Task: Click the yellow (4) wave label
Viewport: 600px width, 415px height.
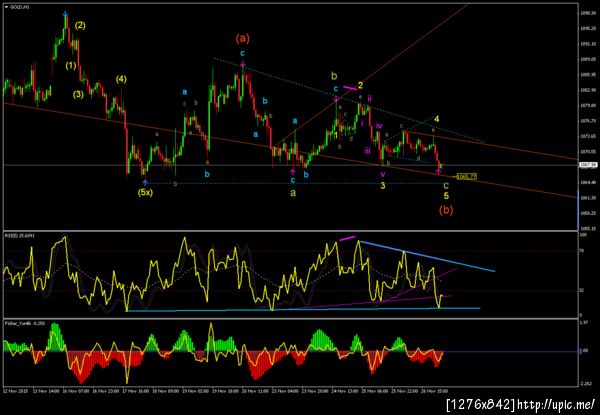Action: tap(121, 79)
